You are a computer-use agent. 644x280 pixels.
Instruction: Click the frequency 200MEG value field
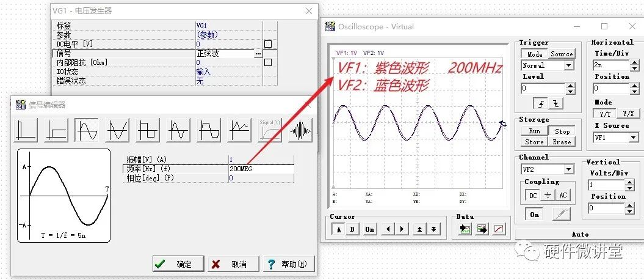pyautogui.click(x=261, y=168)
